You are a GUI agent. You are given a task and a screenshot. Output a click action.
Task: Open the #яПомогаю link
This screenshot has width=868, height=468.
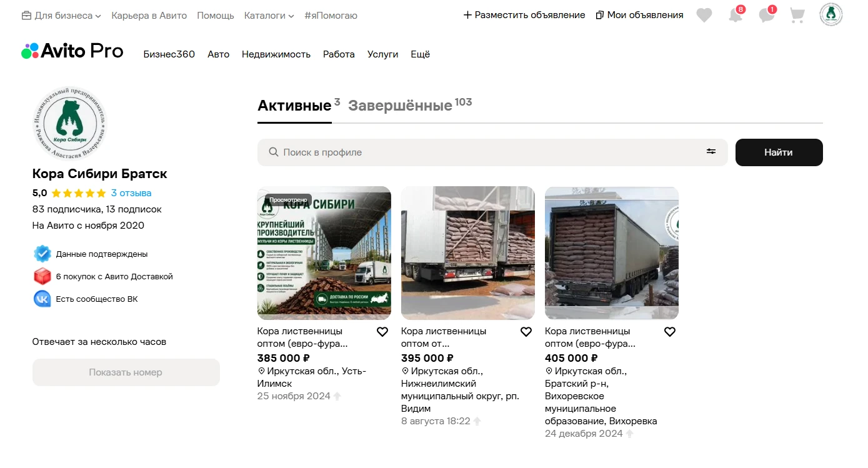(331, 15)
